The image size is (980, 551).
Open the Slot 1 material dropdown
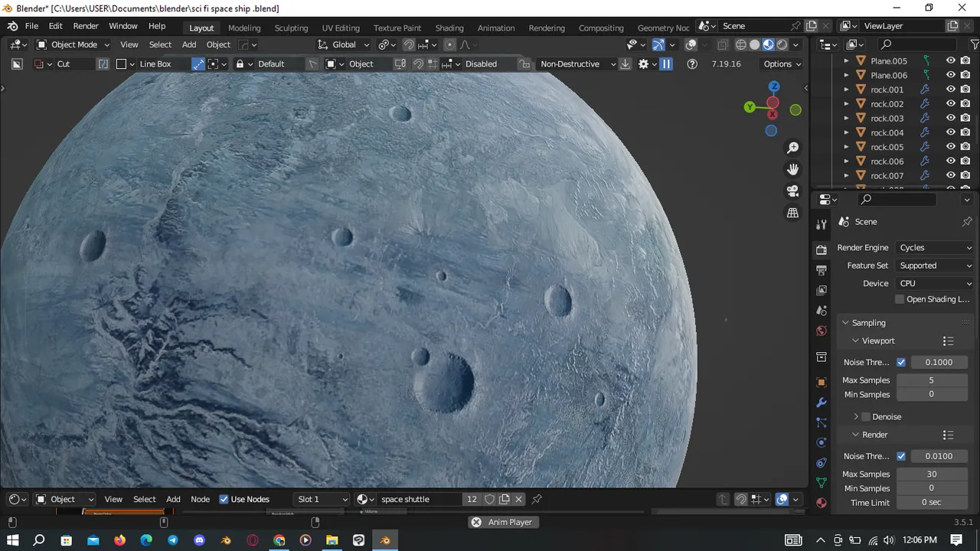coord(322,499)
